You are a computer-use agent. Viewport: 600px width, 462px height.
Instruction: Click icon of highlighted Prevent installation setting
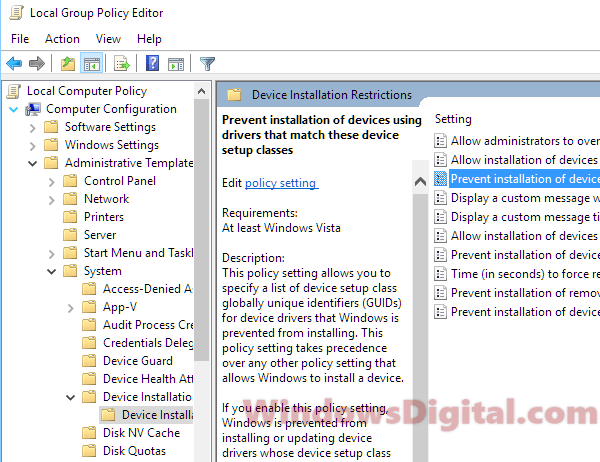point(440,179)
